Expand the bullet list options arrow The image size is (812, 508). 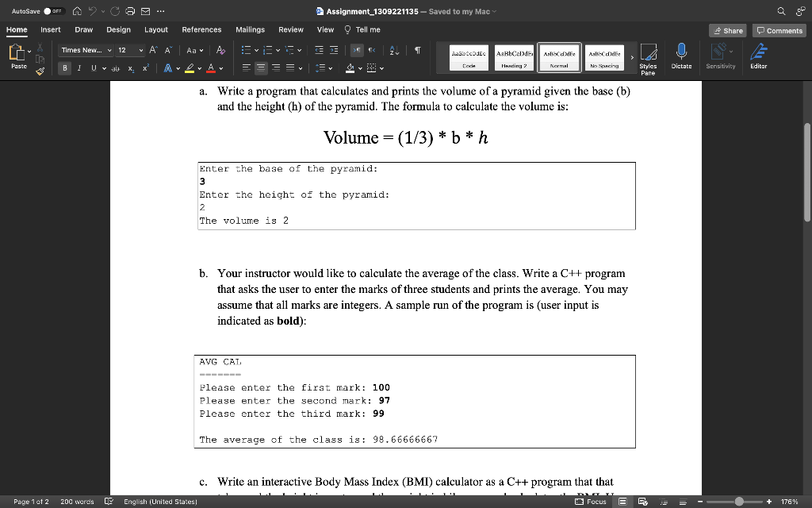tap(256, 50)
